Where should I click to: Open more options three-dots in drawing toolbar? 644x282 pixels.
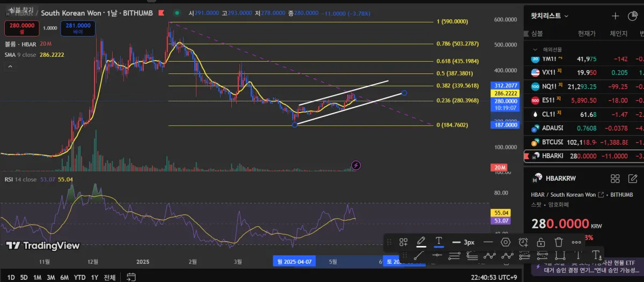pyautogui.click(x=576, y=242)
